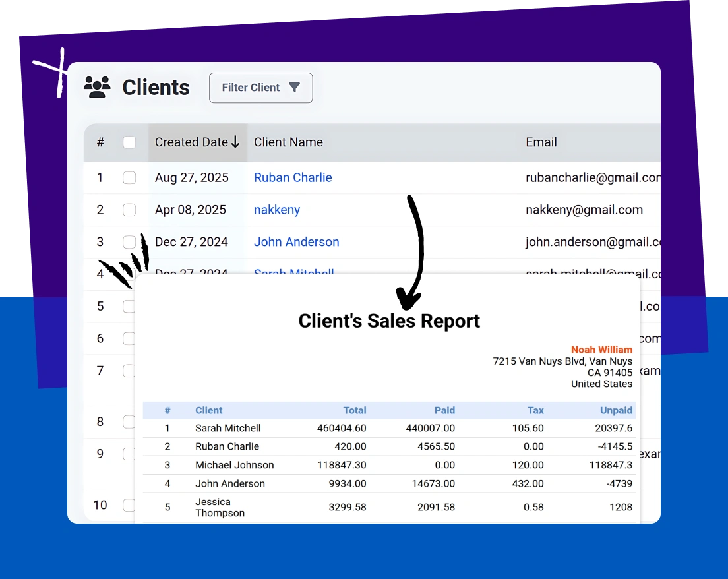Click Noah William name in report
This screenshot has height=579, width=728.
pos(601,350)
